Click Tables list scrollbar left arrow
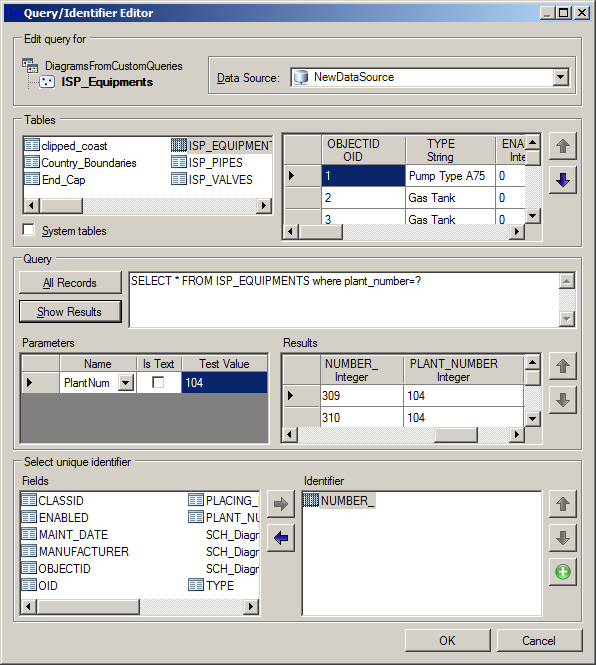This screenshot has width=596, height=665. [31, 206]
